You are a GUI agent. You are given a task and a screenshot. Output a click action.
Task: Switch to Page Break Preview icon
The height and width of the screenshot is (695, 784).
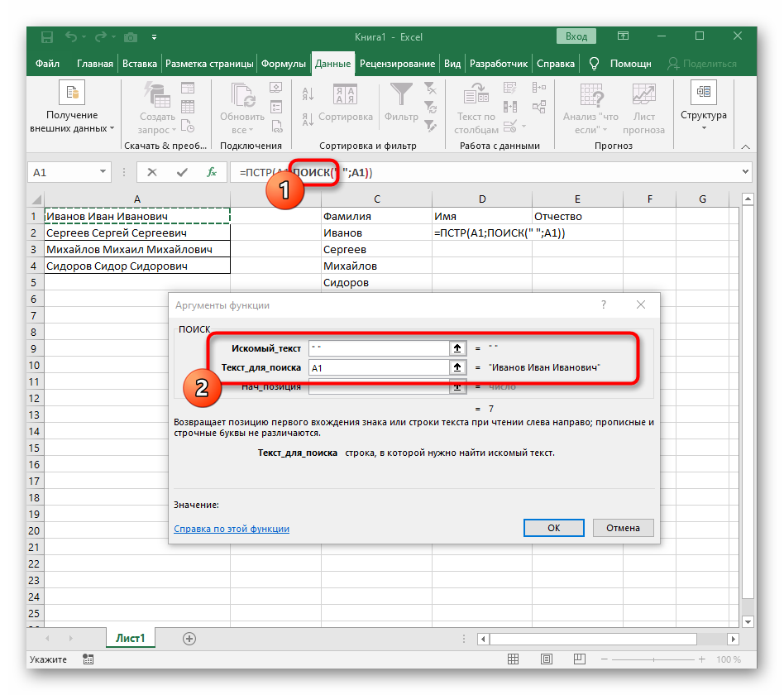click(580, 659)
